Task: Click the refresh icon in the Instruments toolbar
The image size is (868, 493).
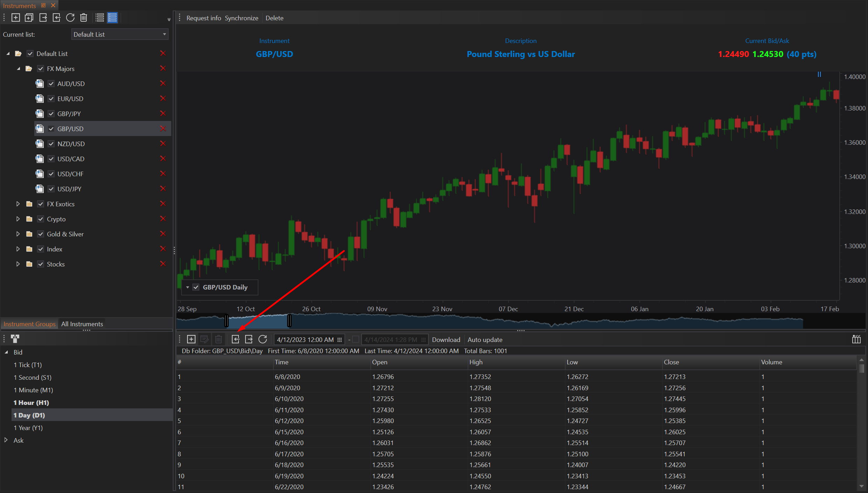Action: [70, 17]
